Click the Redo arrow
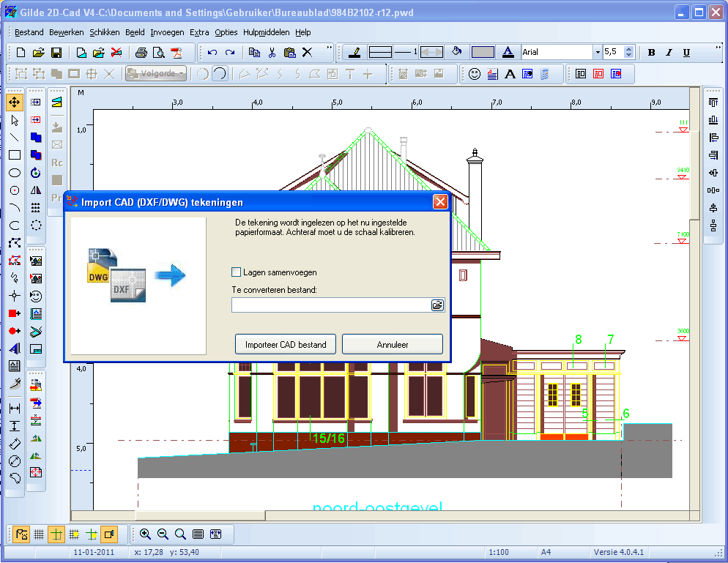This screenshot has width=728, height=563. [x=230, y=53]
